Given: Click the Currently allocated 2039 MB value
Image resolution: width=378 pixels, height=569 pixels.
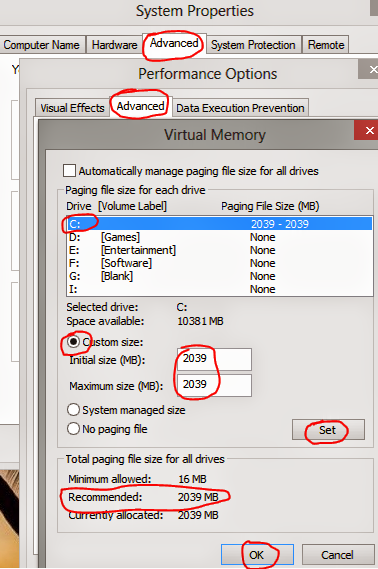Looking at the screenshot, I should [x=198, y=515].
